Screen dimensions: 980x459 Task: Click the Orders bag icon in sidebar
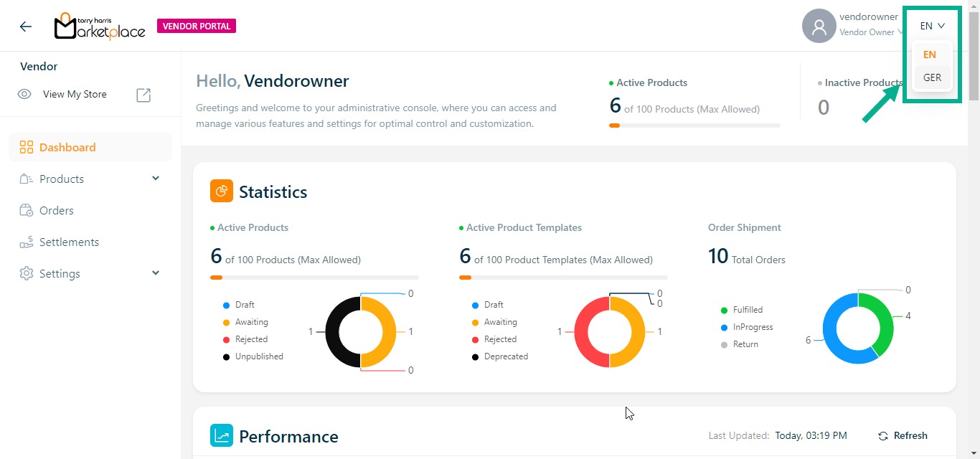(x=27, y=211)
